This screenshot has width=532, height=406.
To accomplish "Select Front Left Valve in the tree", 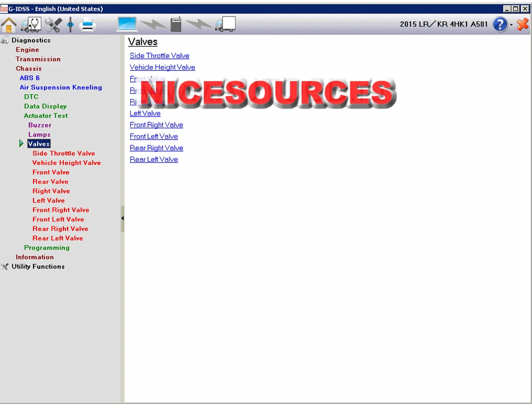I will [59, 220].
